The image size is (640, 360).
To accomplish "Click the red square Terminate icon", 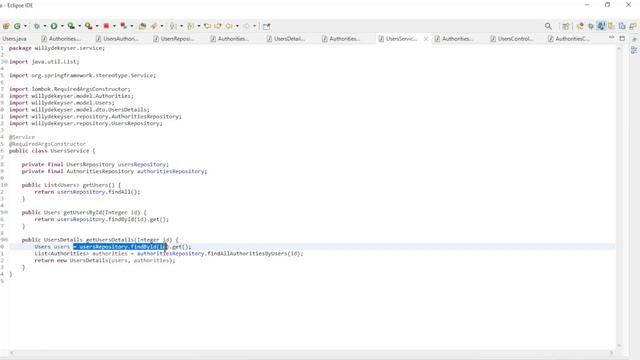I will click(106, 26).
